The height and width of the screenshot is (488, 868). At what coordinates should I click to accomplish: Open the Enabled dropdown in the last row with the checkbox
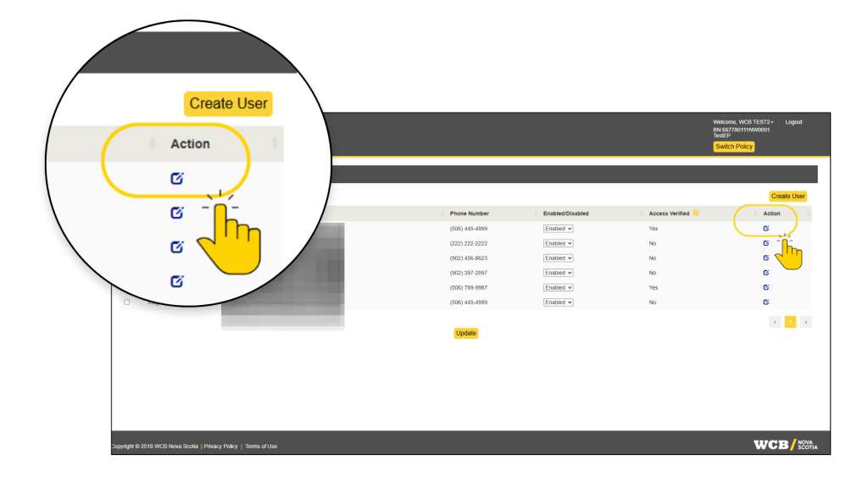[x=558, y=302]
